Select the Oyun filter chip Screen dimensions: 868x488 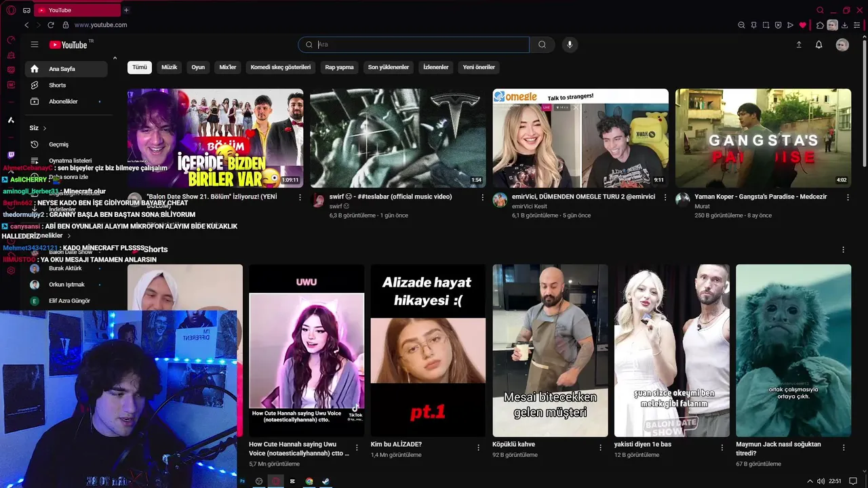coord(198,67)
